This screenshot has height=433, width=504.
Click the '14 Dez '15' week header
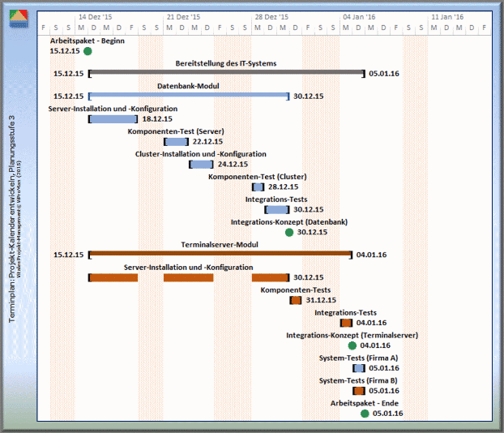coord(95,17)
